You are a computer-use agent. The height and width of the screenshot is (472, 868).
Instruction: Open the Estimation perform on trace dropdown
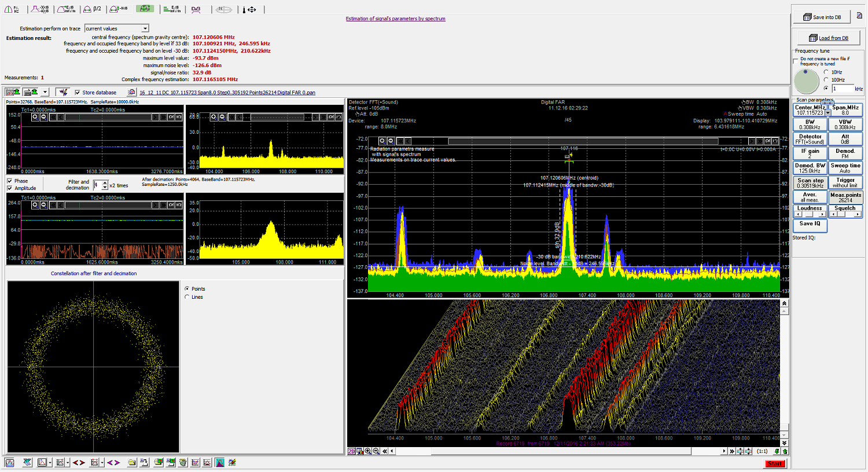pos(145,28)
